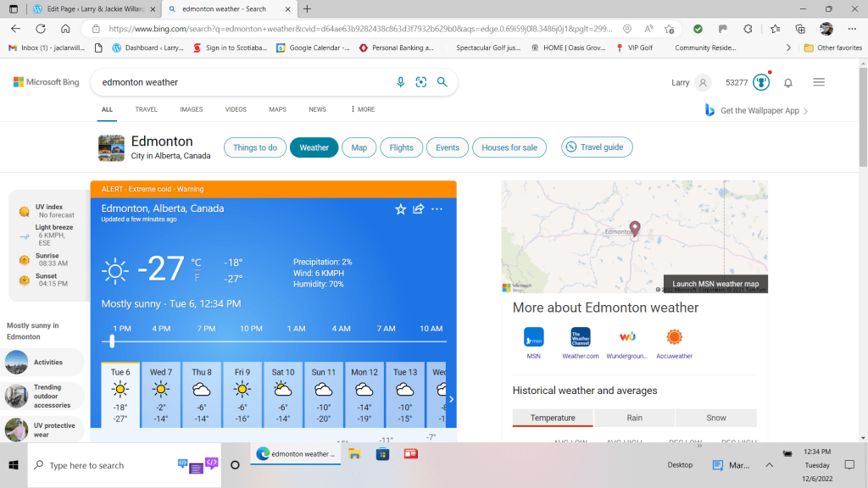The image size is (868, 488).
Task: Open The Weather Channel icon
Action: tap(581, 337)
